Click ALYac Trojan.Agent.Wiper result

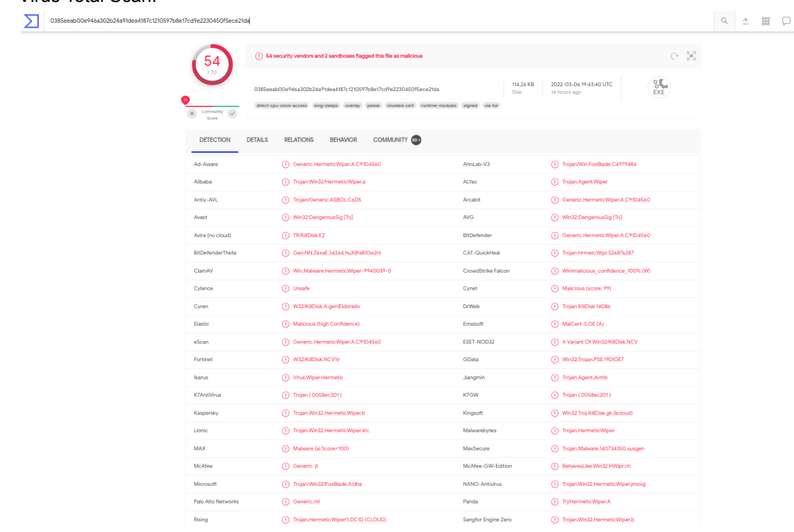(585, 182)
